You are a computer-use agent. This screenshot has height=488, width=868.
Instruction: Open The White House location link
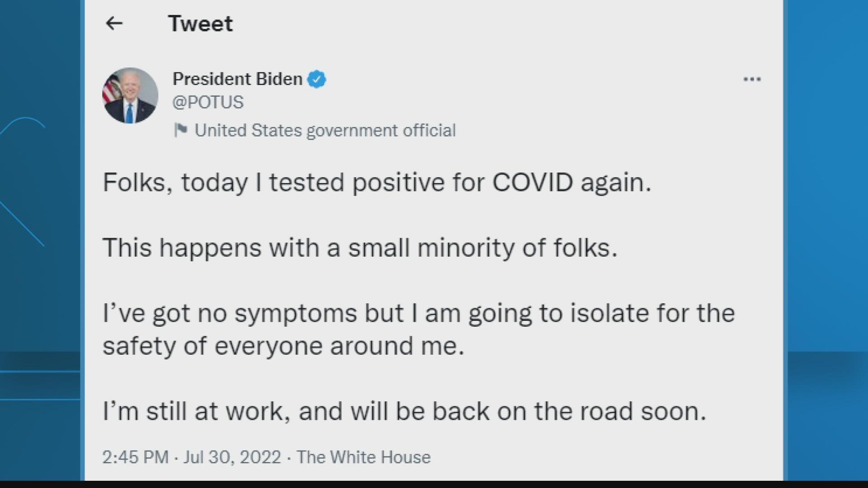pos(363,457)
